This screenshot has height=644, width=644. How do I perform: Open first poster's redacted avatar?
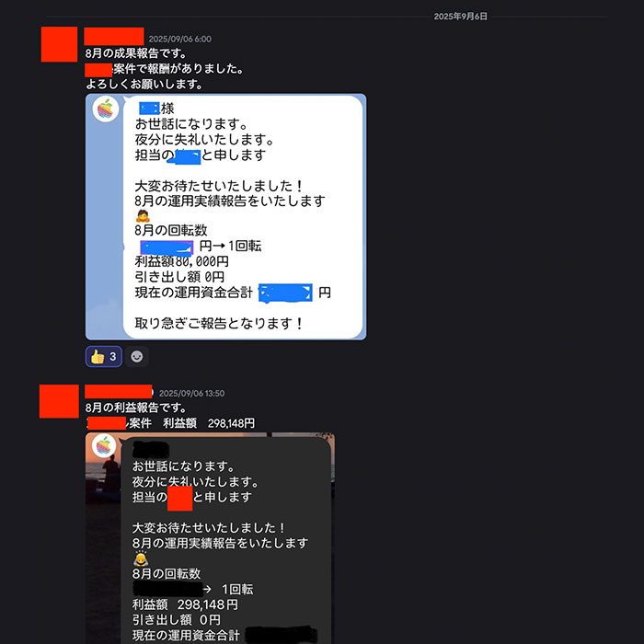59,44
